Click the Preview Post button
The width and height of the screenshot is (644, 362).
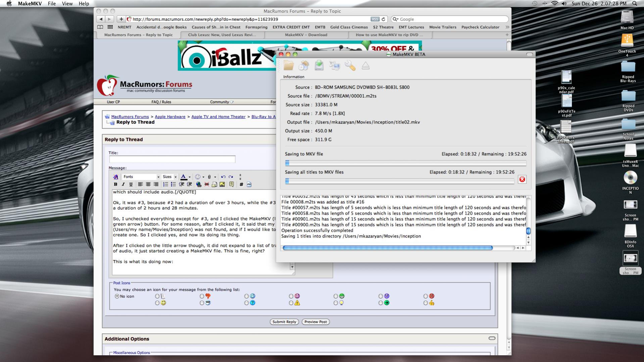315,322
